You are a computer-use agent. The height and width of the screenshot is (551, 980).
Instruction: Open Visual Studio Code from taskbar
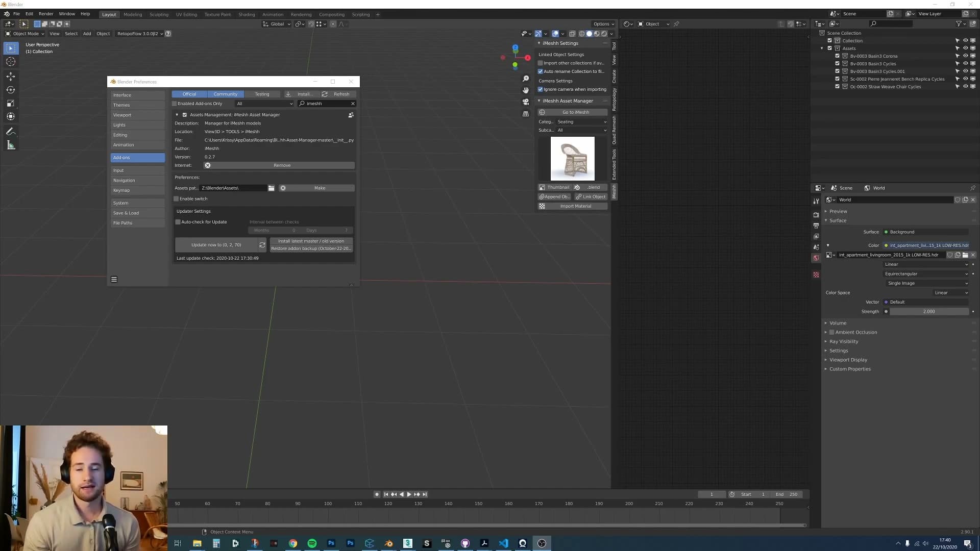[503, 543]
